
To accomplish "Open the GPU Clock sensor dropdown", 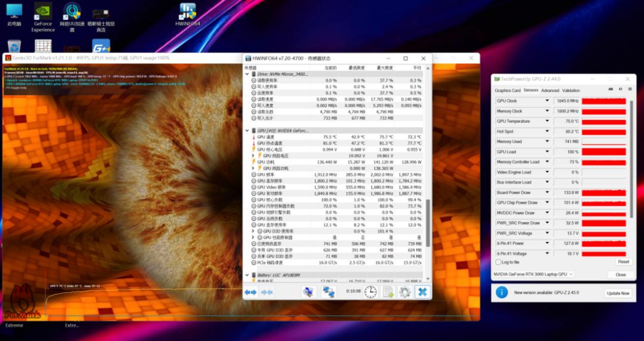I will coord(547,101).
